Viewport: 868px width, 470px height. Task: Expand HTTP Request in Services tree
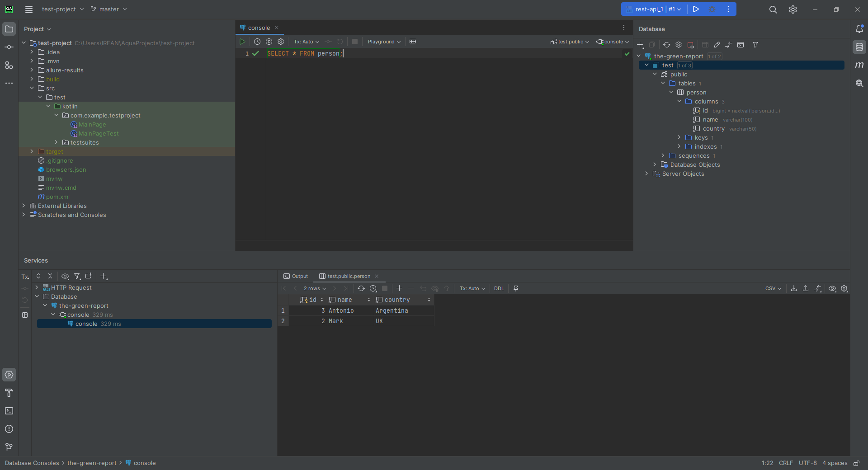(37, 287)
